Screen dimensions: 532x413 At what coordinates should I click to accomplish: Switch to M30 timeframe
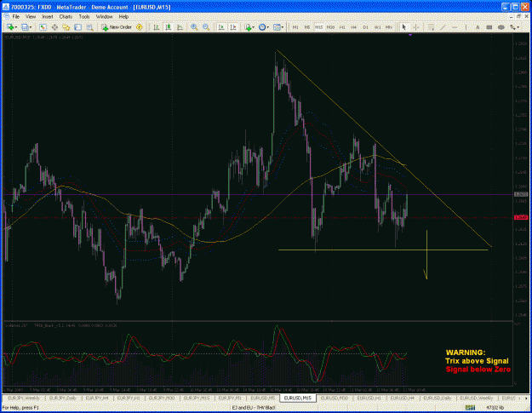point(330,27)
